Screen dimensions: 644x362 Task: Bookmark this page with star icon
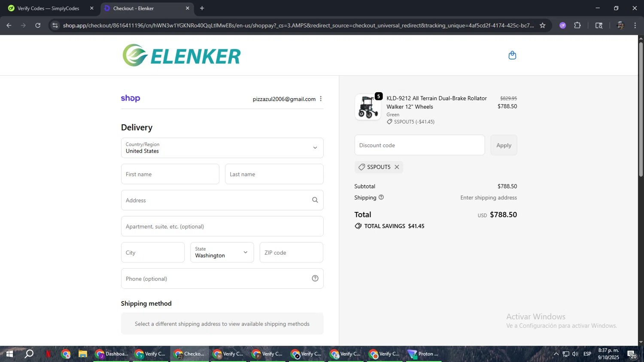tap(543, 25)
